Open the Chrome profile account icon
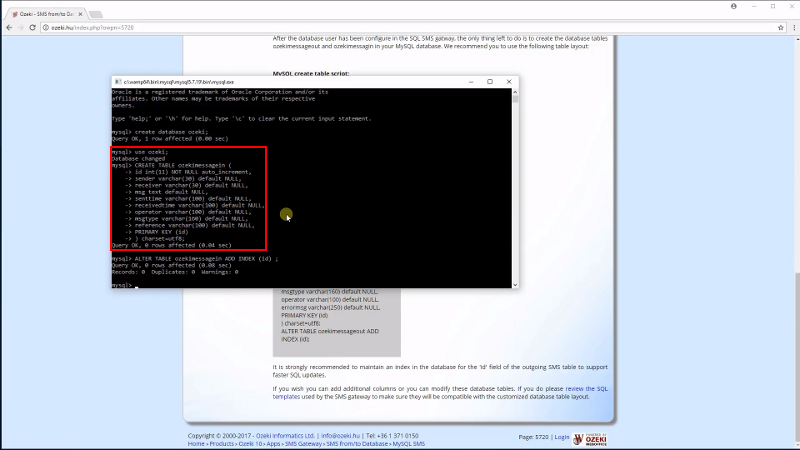The image size is (800, 450). click(x=734, y=6)
